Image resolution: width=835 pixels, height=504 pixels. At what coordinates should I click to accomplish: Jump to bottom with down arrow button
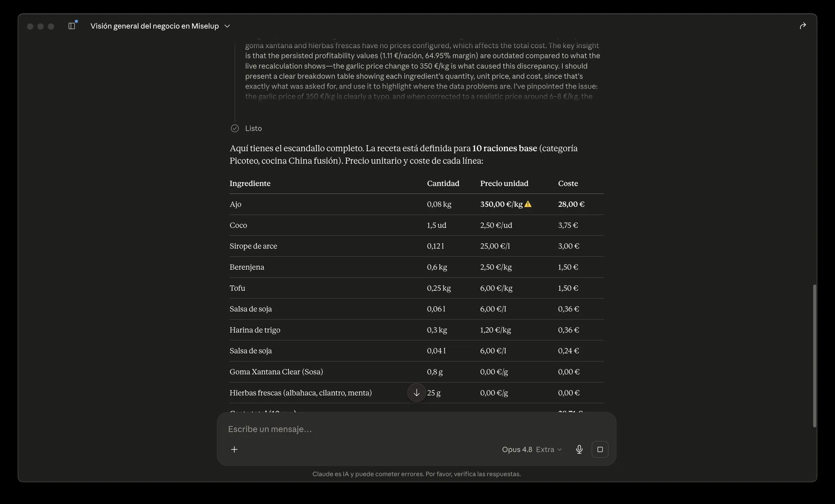coord(416,392)
